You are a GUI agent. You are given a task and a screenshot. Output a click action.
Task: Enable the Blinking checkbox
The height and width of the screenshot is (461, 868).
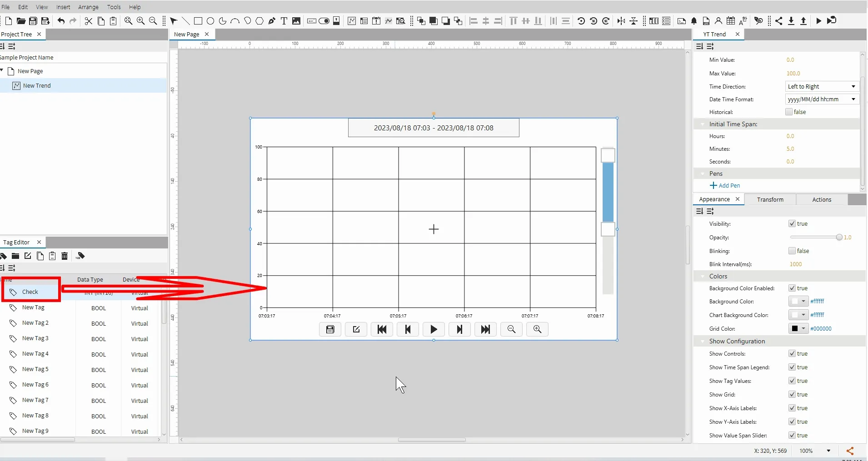pos(792,251)
